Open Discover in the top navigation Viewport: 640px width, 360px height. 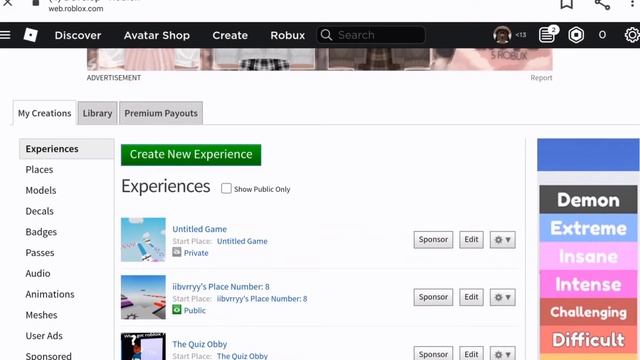coord(78,35)
